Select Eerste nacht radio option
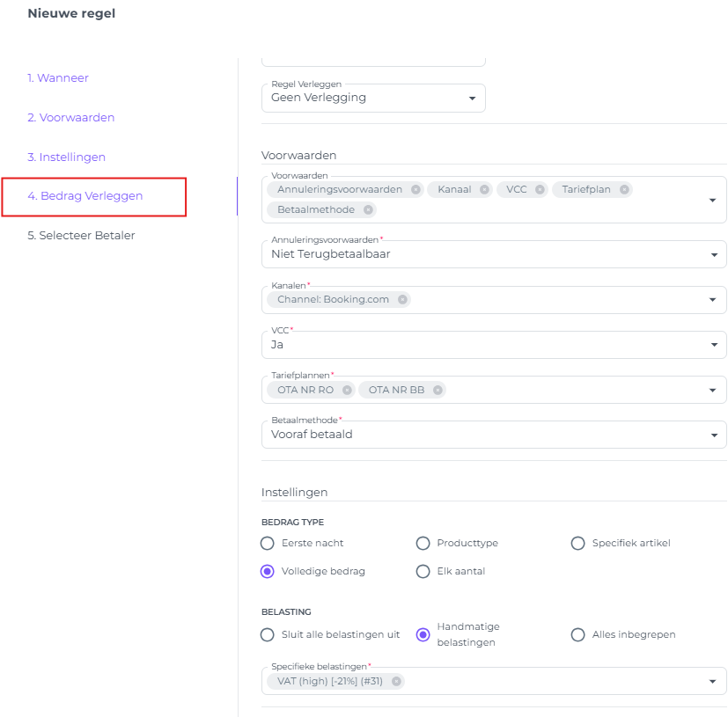 [x=268, y=544]
